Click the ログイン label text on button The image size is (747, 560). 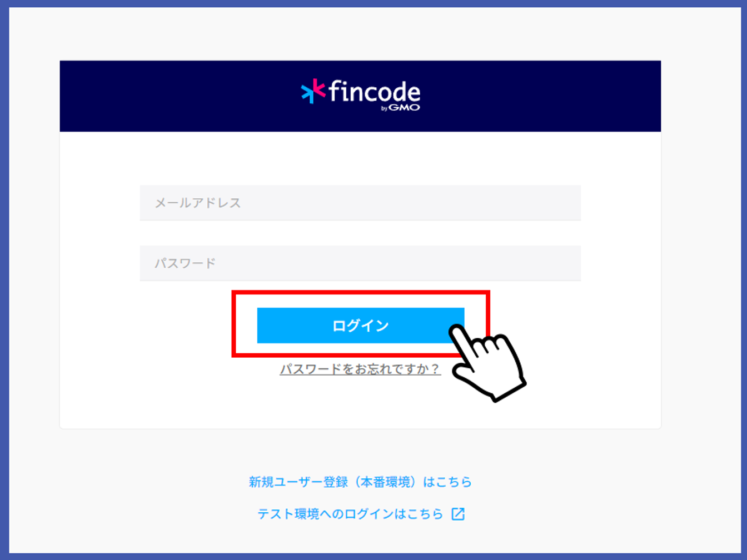point(360,326)
